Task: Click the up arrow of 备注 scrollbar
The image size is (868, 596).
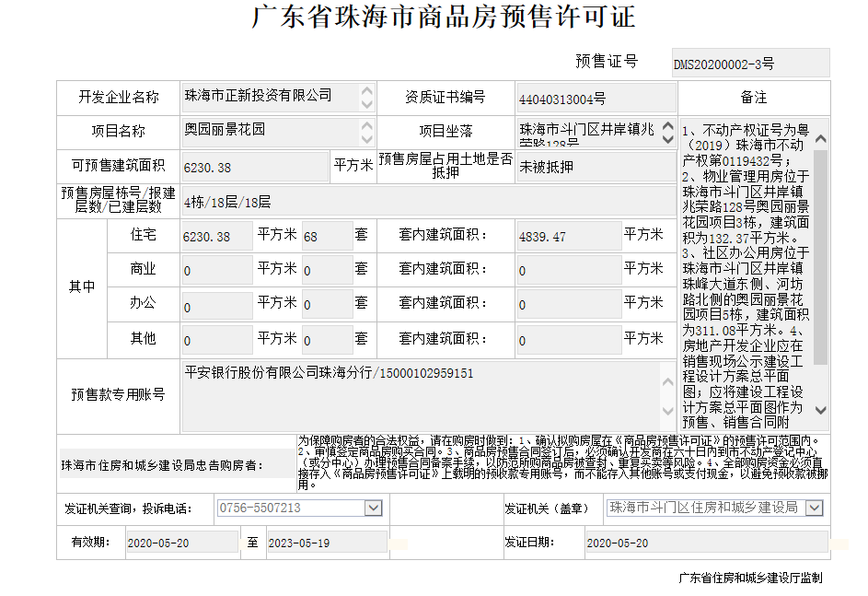Action: point(820,139)
